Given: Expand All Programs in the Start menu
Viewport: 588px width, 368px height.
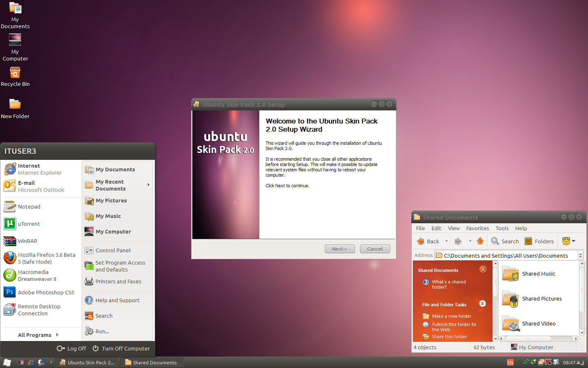Looking at the screenshot, I should [38, 335].
